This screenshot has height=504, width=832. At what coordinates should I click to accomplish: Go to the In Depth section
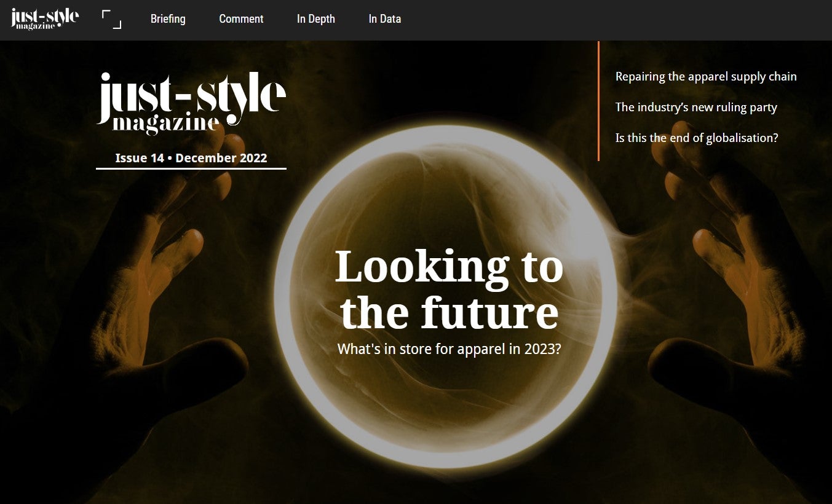(x=316, y=19)
